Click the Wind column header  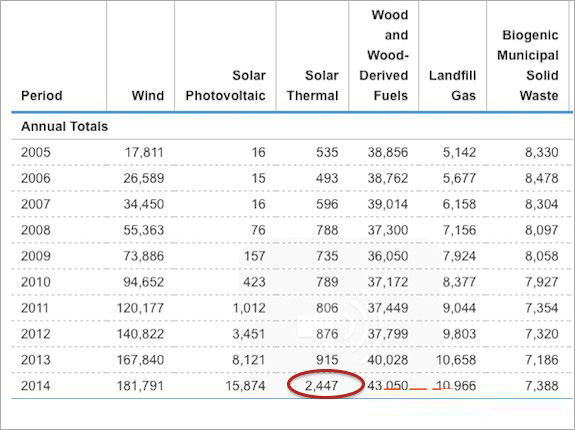[x=148, y=96]
